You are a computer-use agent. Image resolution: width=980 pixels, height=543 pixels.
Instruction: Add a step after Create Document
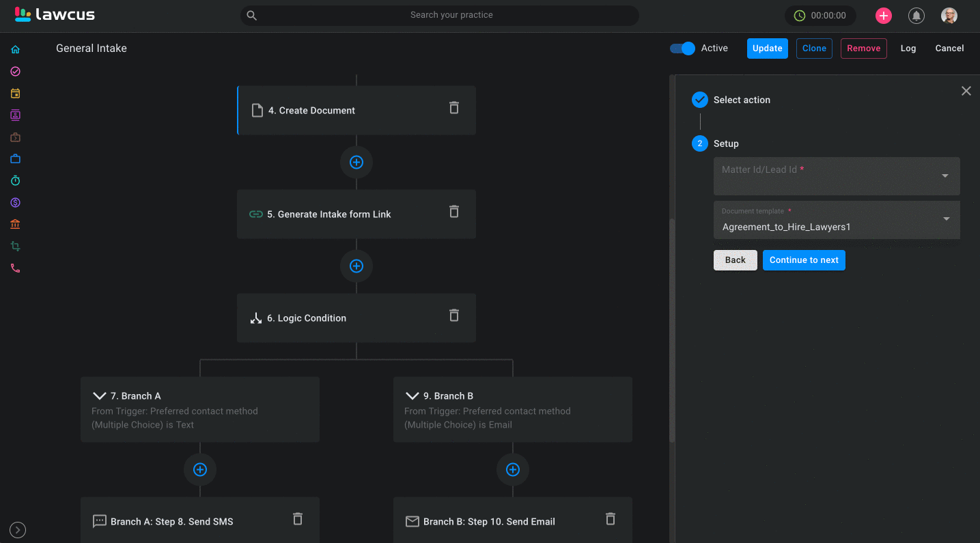click(356, 163)
